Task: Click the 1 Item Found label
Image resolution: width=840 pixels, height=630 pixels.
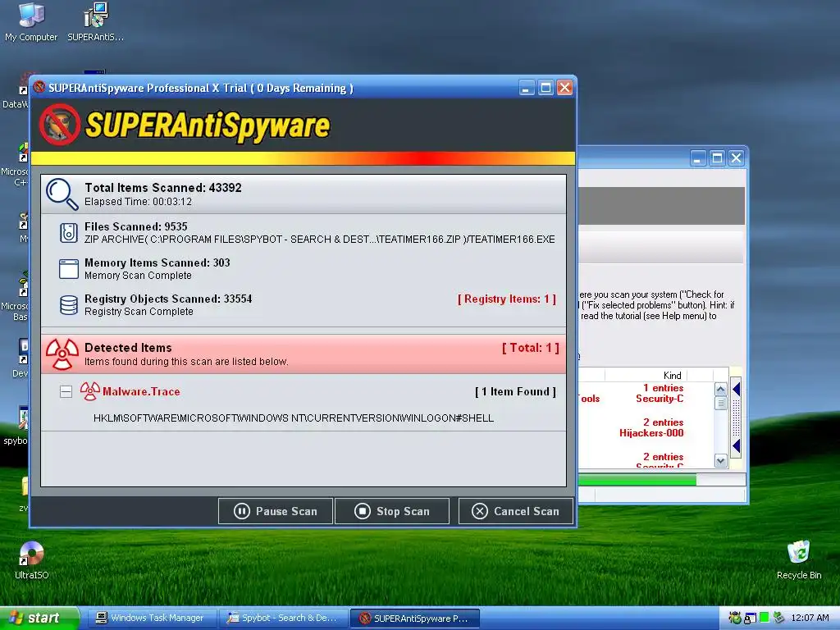Action: [x=515, y=391]
